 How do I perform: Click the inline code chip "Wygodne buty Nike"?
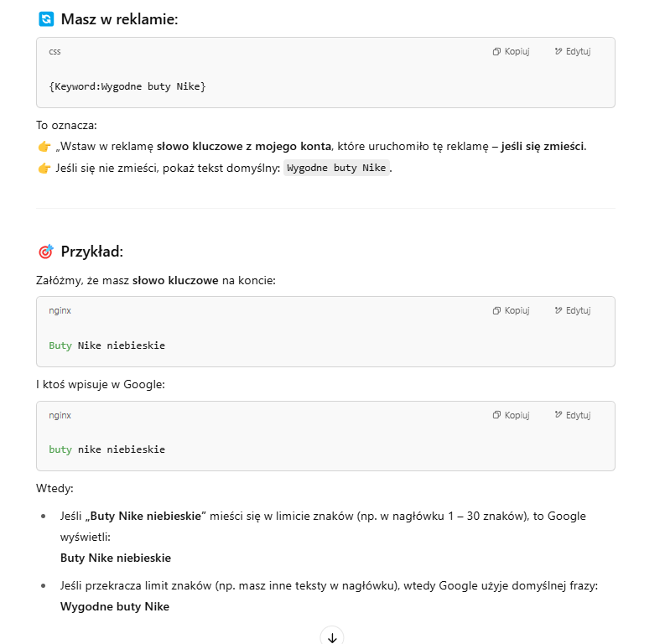(x=336, y=168)
